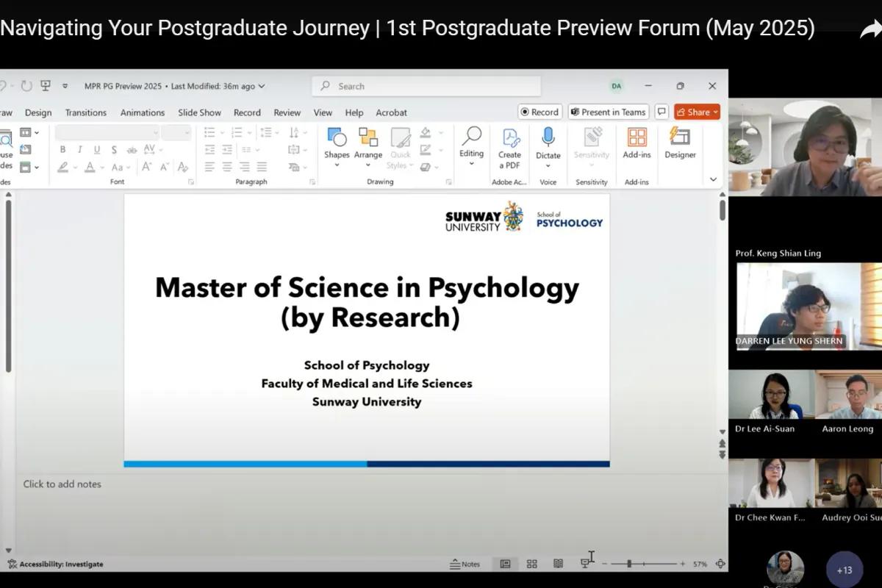Start Slide Show from status bar
This screenshot has height=588, width=882.
click(x=585, y=564)
